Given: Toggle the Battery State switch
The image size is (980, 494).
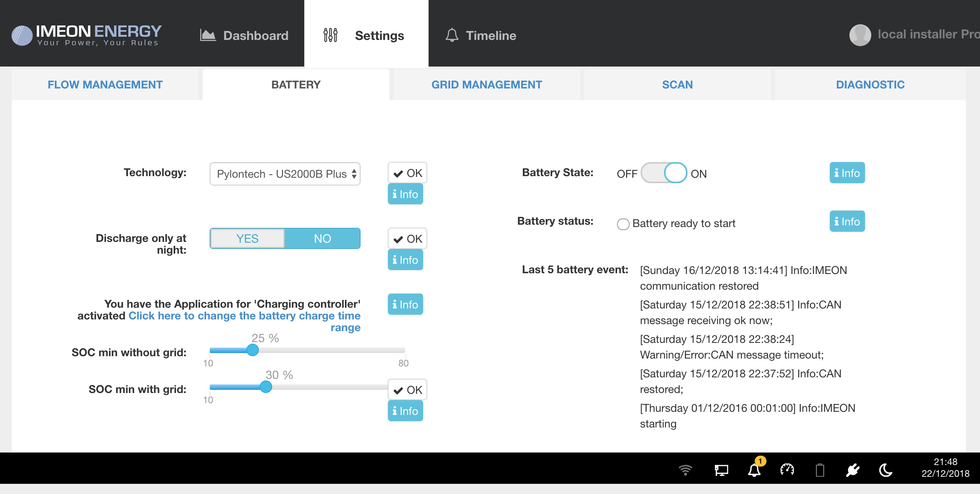Looking at the screenshot, I should click(664, 173).
